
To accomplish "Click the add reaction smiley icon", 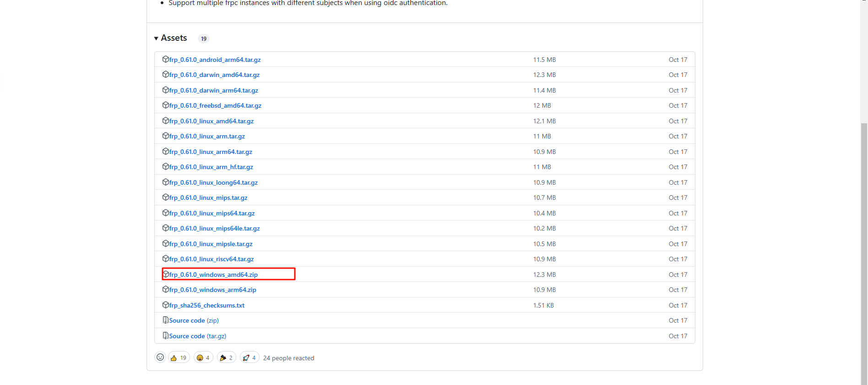I will (160, 357).
